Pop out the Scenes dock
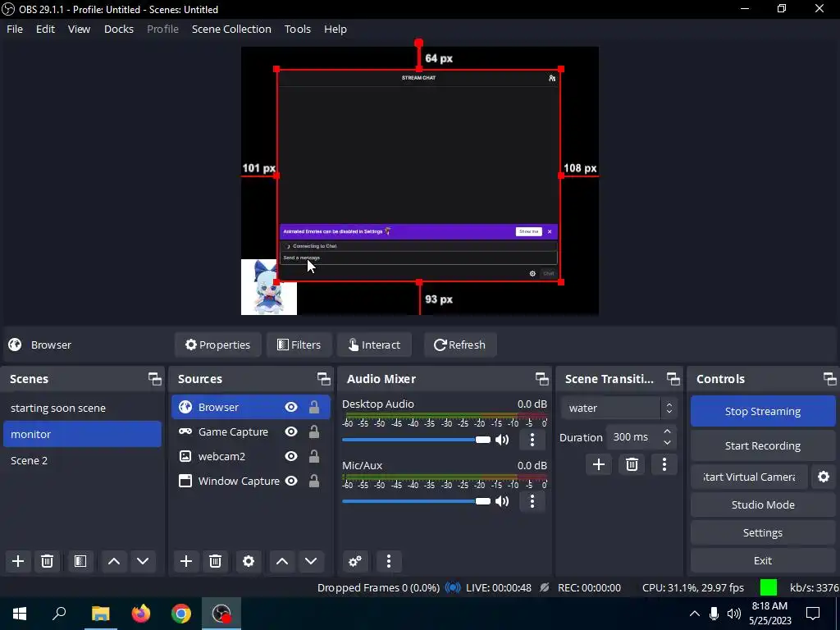Image resolution: width=840 pixels, height=630 pixels. 155,379
